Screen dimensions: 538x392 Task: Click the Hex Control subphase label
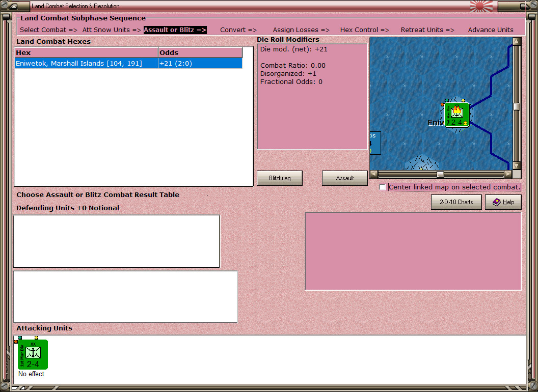point(364,30)
